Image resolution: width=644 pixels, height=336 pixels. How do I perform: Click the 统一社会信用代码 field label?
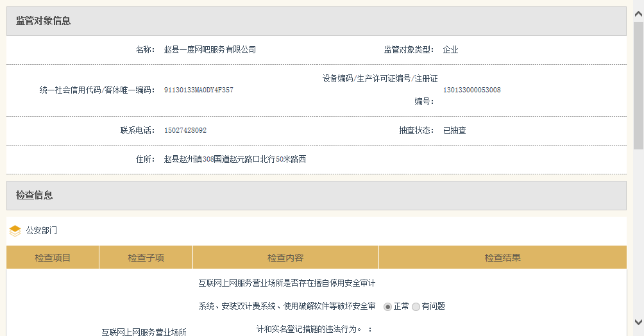click(97, 90)
